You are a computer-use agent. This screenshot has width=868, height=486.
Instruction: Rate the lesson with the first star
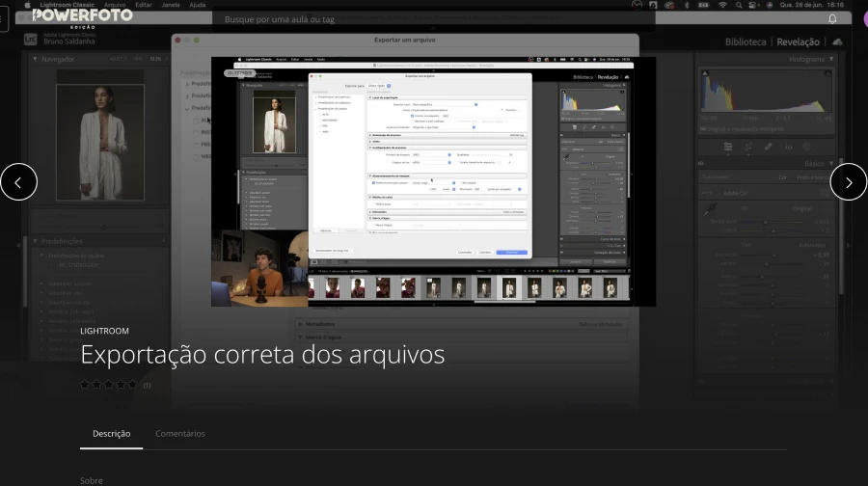coord(84,385)
